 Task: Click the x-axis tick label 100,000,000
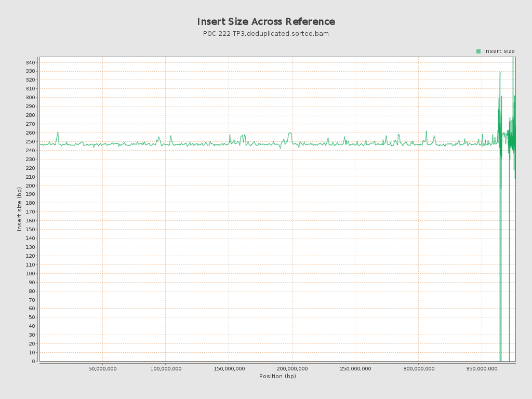[x=166, y=368]
